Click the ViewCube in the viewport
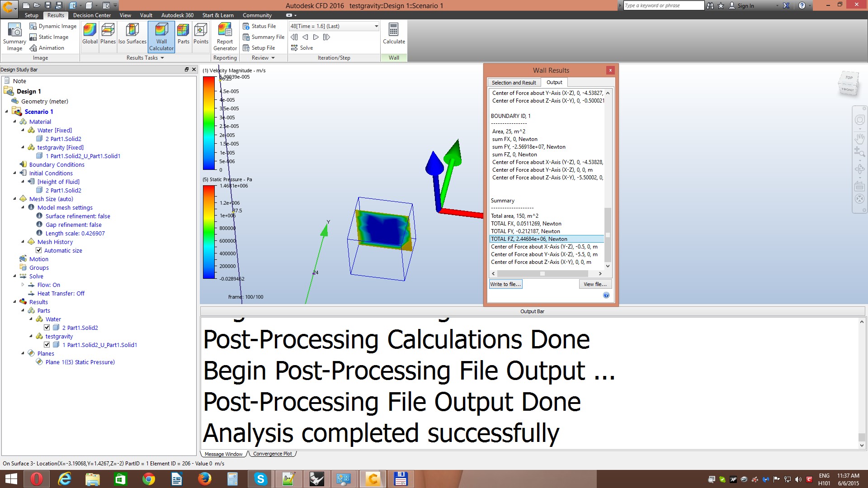This screenshot has height=488, width=868. (x=848, y=83)
